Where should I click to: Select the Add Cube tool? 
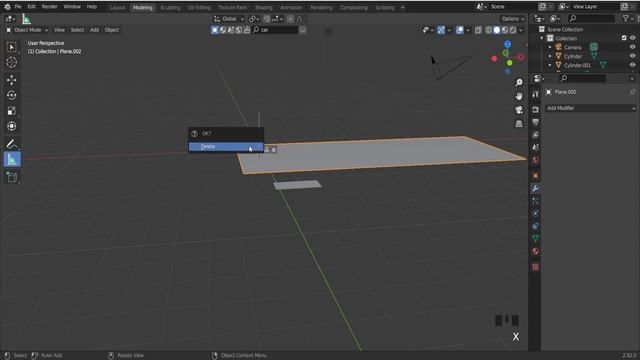[x=11, y=177]
